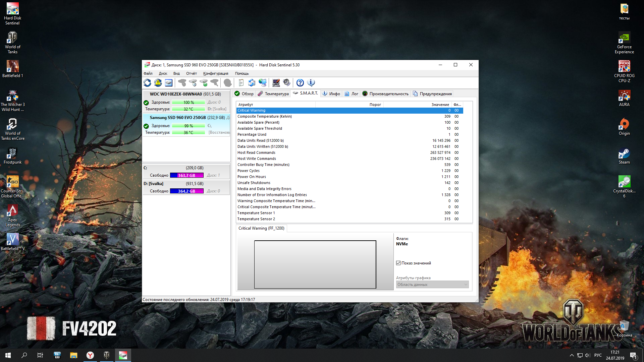Click the disk panel view toolbar icon
This screenshot has height=362, width=644.
[x=169, y=83]
